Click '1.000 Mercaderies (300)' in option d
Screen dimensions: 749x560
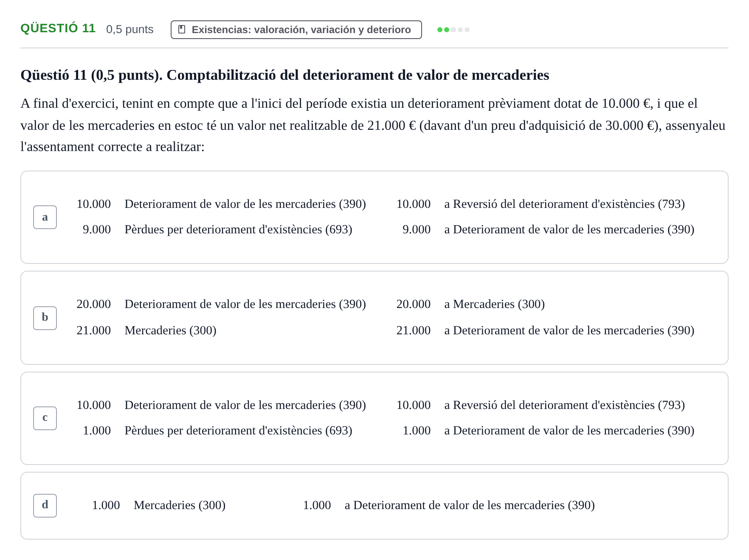click(159, 505)
